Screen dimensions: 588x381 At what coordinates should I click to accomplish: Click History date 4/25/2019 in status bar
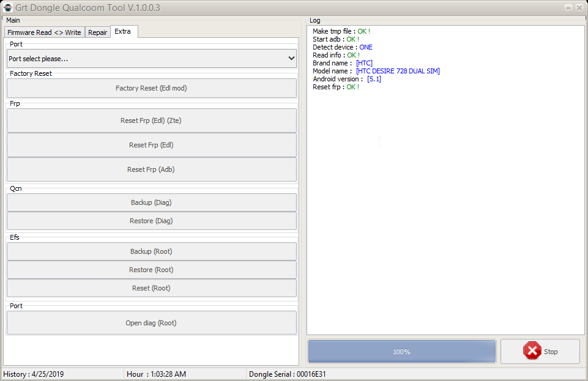pos(34,374)
